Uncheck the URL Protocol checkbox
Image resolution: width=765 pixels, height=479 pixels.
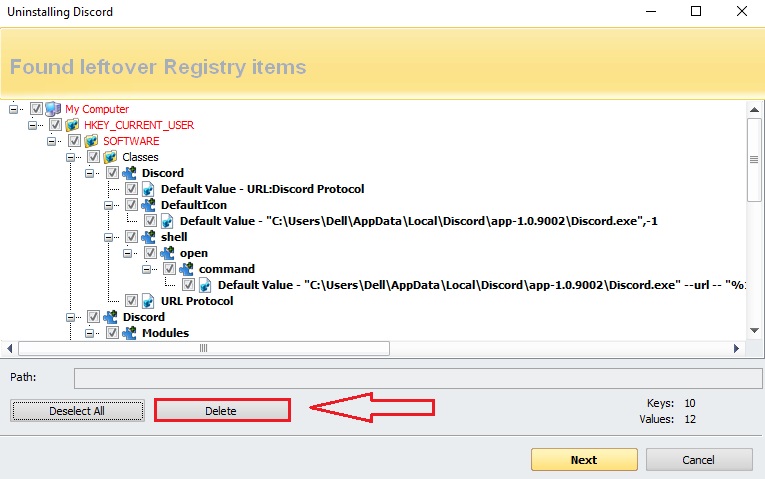pyautogui.click(x=131, y=301)
